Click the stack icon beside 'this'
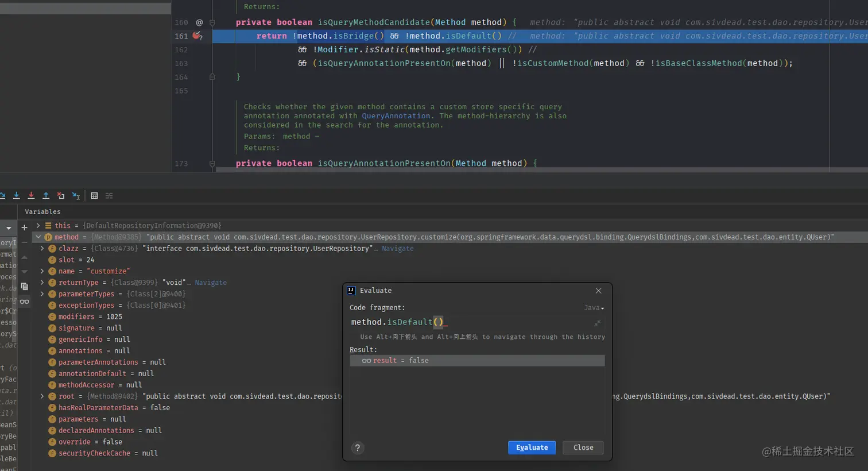The image size is (868, 471). click(48, 226)
